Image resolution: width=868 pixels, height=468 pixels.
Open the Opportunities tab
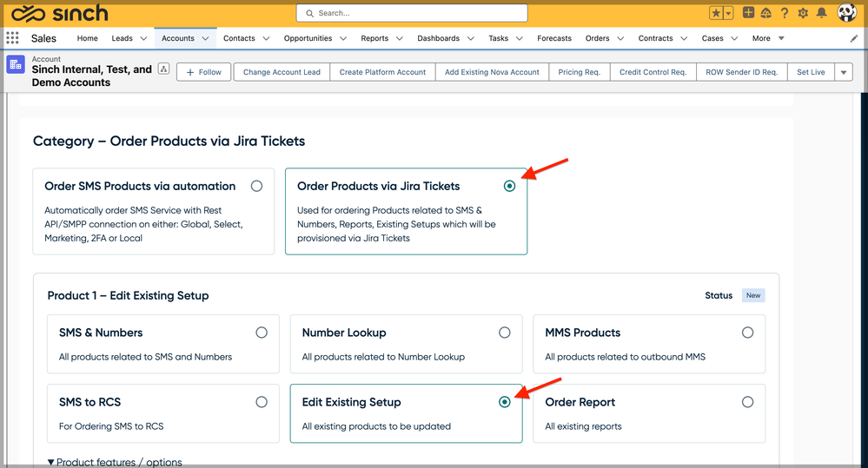coord(308,38)
